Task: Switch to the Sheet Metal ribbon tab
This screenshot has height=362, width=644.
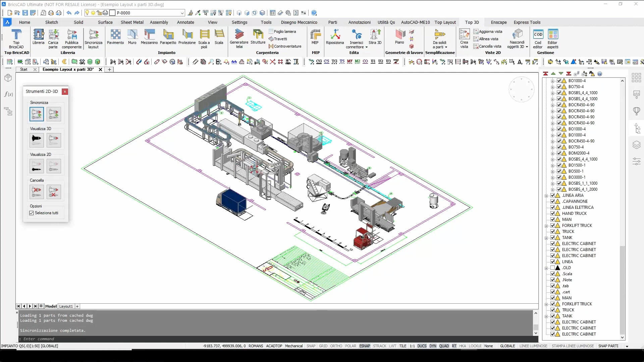Action: [132, 22]
